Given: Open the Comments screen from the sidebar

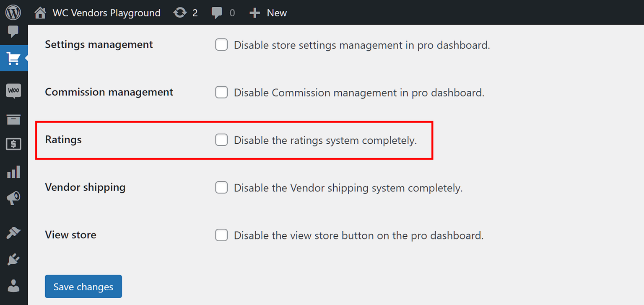Looking at the screenshot, I should point(13,32).
